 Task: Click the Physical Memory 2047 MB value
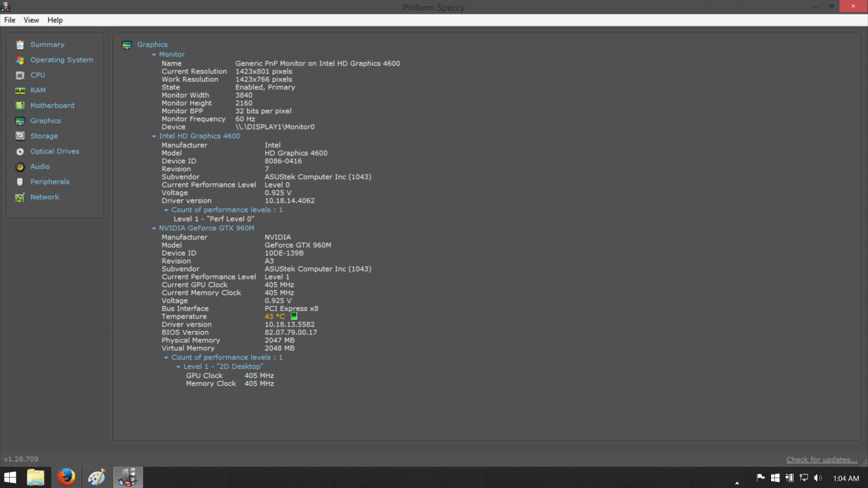click(280, 340)
